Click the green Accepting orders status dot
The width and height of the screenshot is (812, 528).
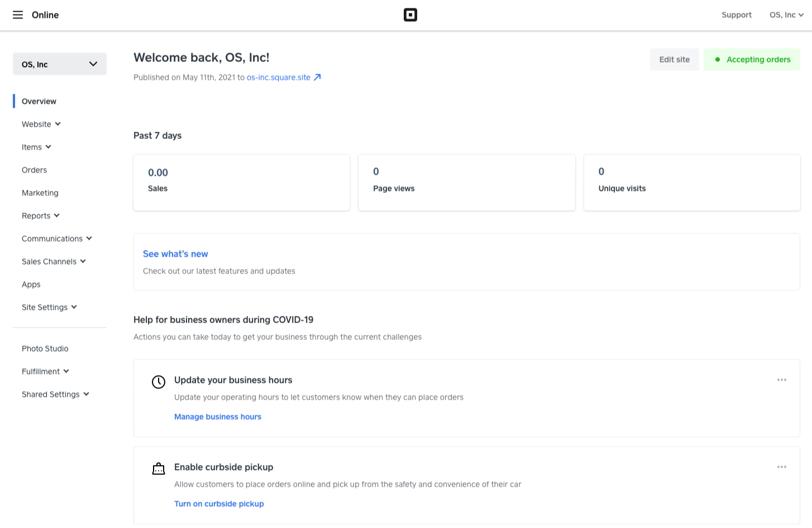(x=718, y=60)
